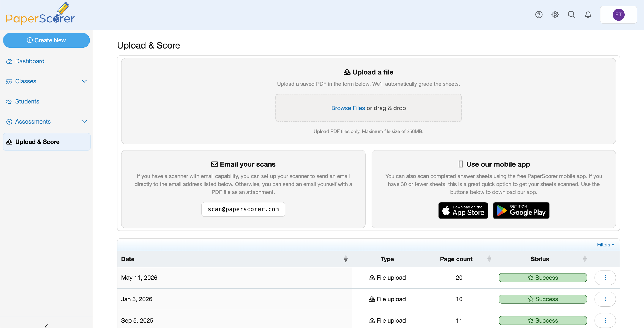The height and width of the screenshot is (328, 644).
Task: Click the Email your scans heading
Action: pos(243,164)
